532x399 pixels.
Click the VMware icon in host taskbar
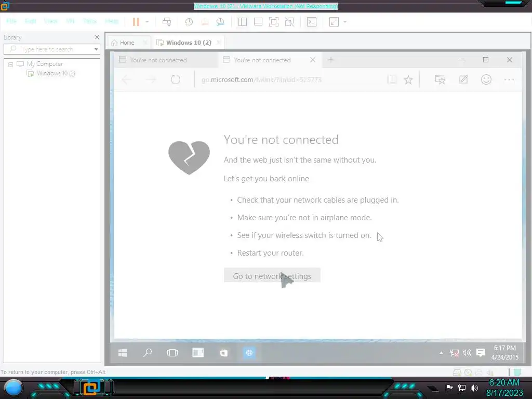coord(92,388)
